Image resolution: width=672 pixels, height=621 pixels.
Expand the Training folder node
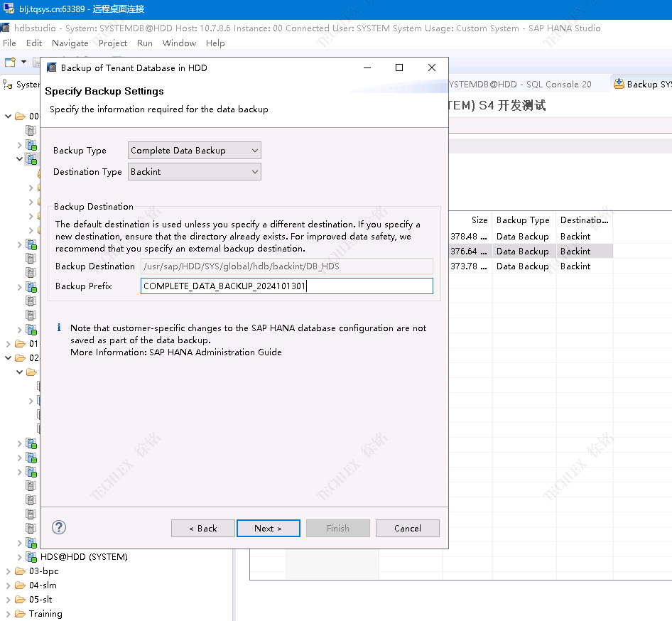point(8,614)
